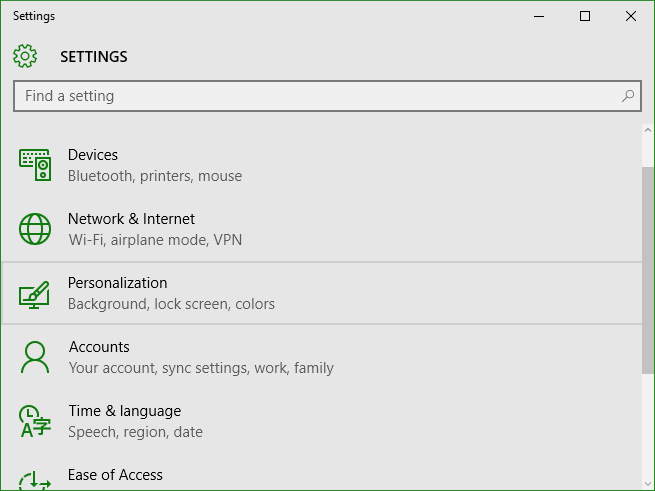This screenshot has width=655, height=491.
Task: Click the scrollbar down arrow
Action: [648, 484]
